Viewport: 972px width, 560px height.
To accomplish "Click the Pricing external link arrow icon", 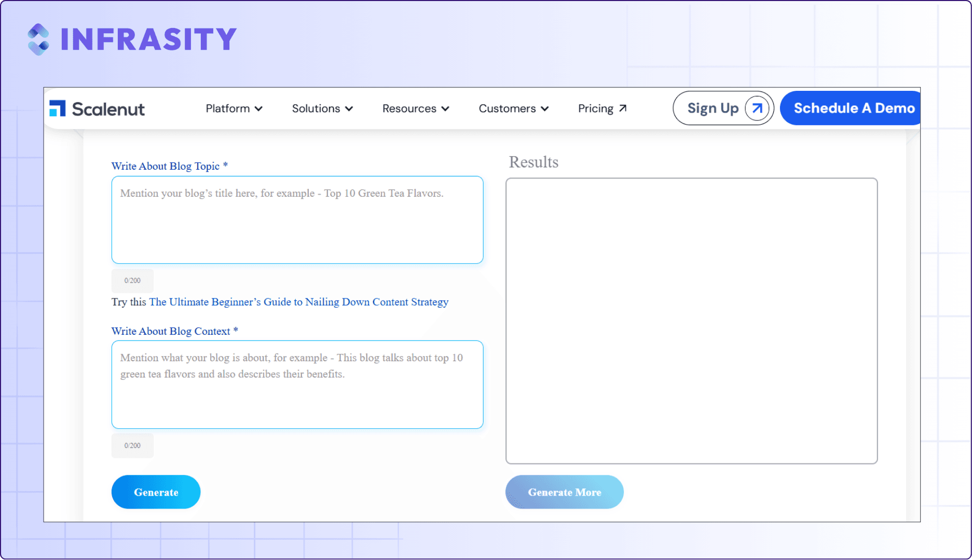I will 623,108.
